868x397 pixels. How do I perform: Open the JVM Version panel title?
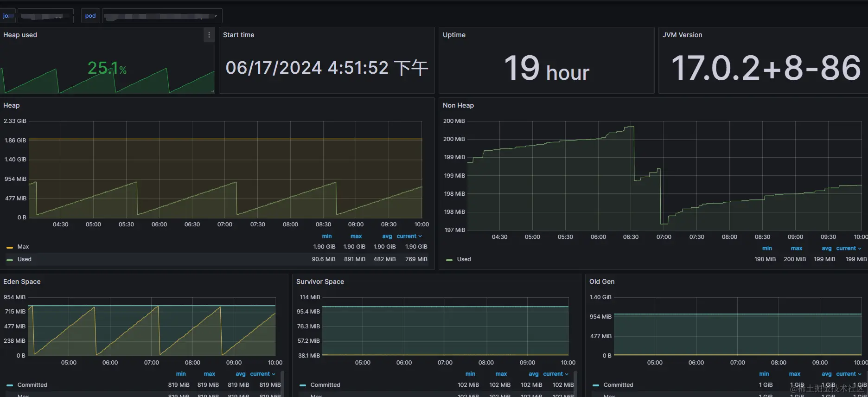pos(682,35)
